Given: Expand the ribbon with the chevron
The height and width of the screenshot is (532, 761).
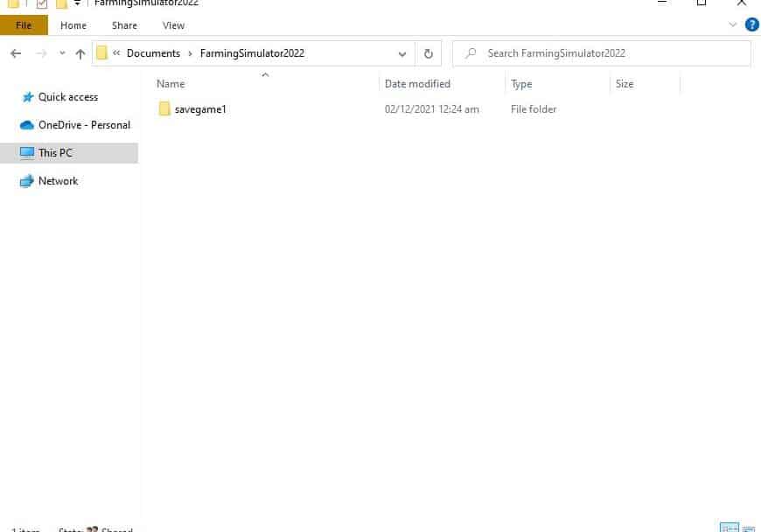Looking at the screenshot, I should tap(733, 24).
